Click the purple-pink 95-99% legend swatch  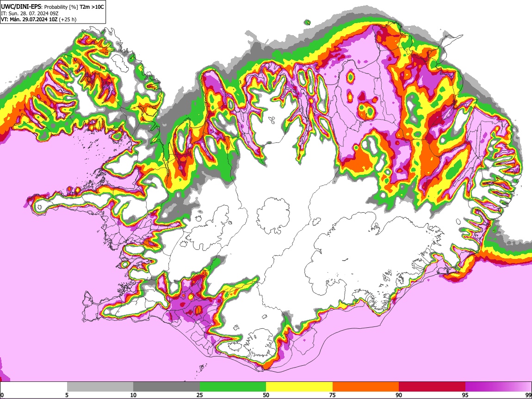498,387
